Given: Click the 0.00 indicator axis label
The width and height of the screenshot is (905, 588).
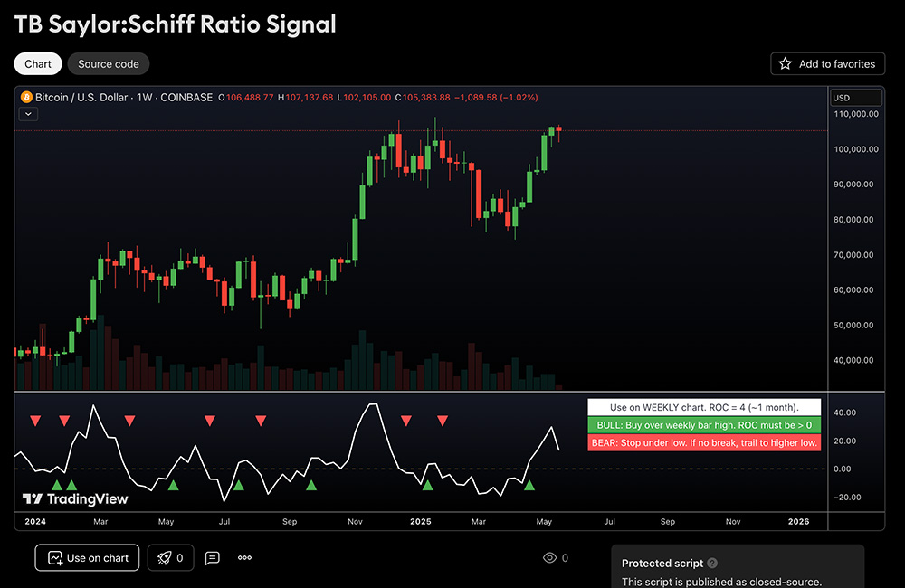Looking at the screenshot, I should pyautogui.click(x=842, y=469).
